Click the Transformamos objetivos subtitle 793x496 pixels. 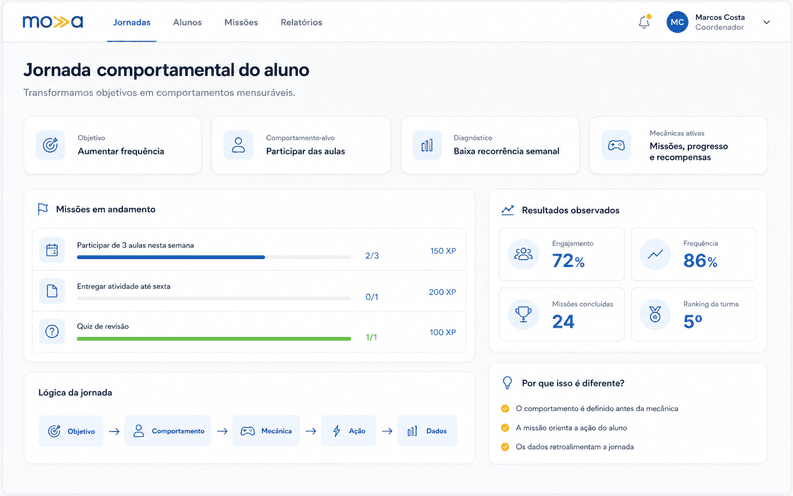point(159,93)
